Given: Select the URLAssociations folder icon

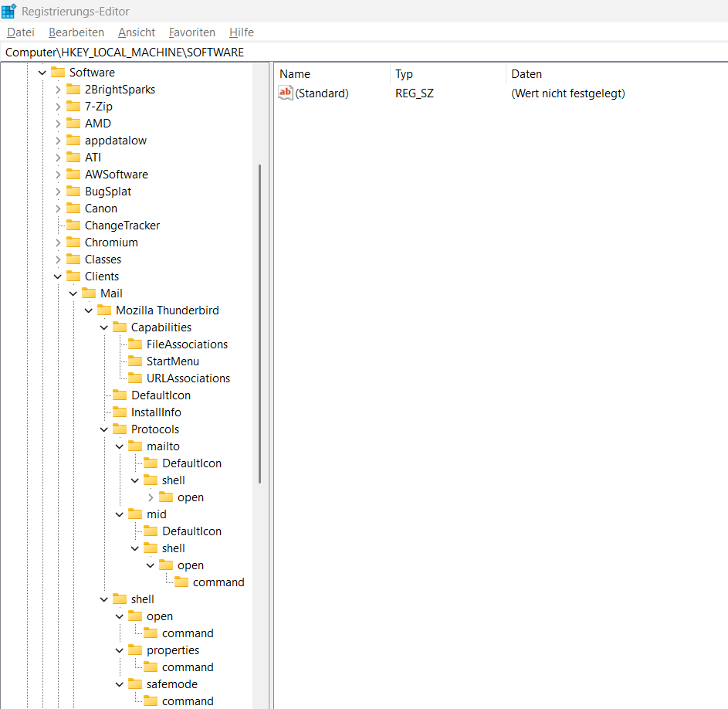Looking at the screenshot, I should [x=135, y=378].
